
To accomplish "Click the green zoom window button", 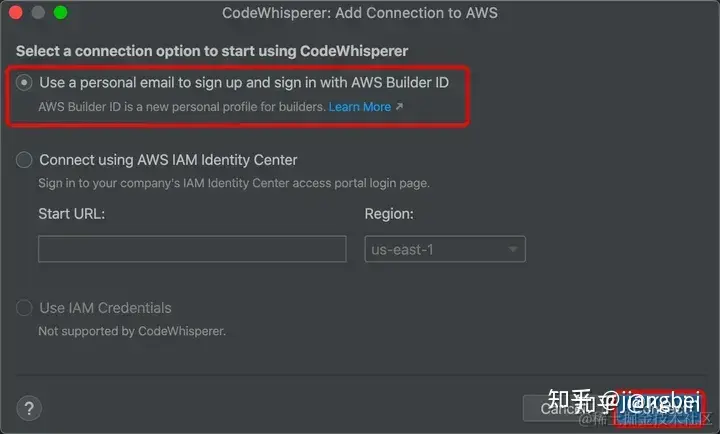I will [x=60, y=13].
